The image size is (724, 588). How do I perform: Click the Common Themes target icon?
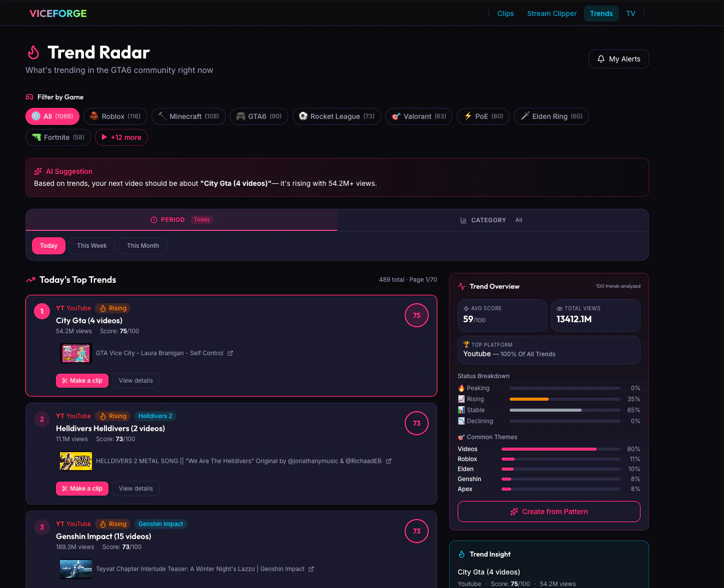coord(461,437)
